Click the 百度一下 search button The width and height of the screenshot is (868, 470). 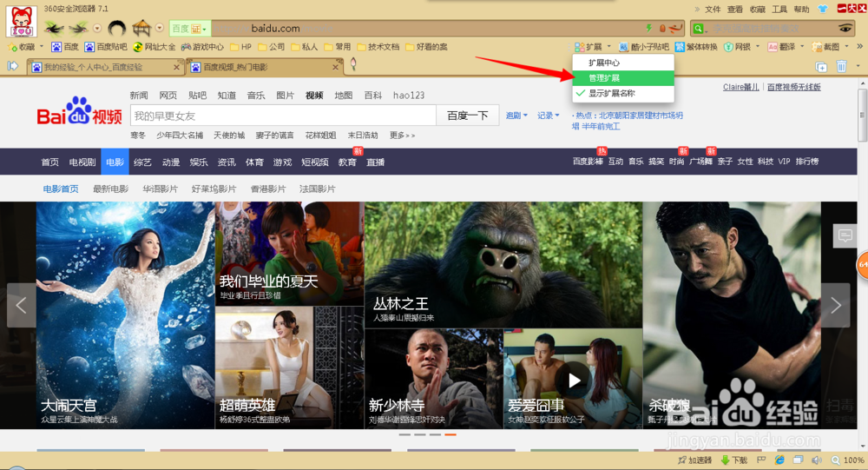(467, 116)
